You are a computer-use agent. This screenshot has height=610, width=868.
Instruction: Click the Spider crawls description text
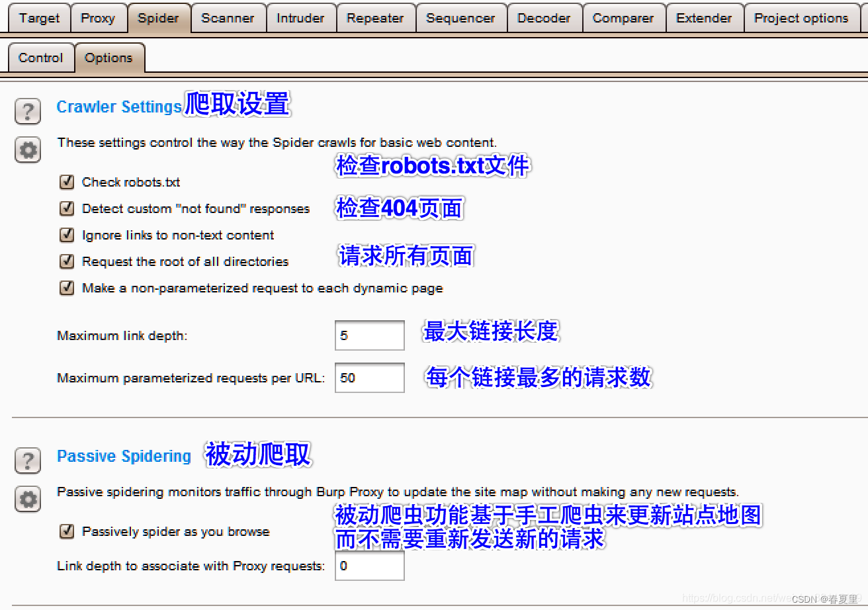click(277, 142)
